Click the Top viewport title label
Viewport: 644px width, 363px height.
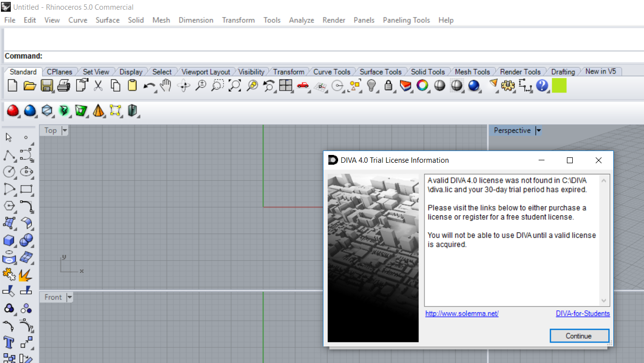(x=51, y=131)
